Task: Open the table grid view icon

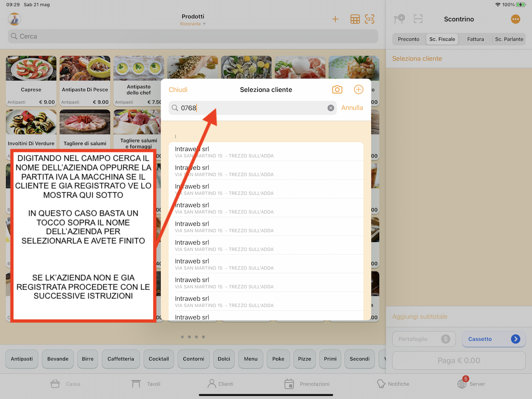Action: click(355, 19)
